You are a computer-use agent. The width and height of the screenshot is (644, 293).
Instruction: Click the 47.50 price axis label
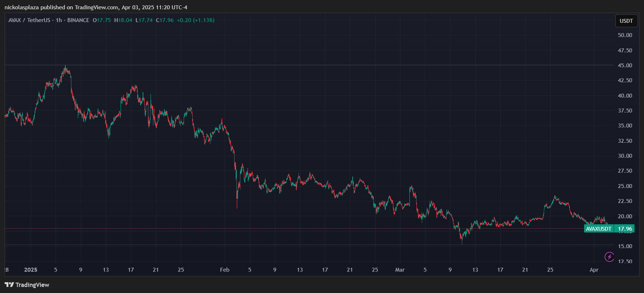click(625, 51)
